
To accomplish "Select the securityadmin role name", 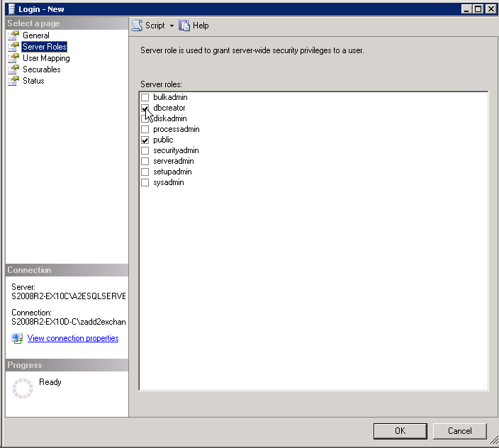I will point(176,150).
